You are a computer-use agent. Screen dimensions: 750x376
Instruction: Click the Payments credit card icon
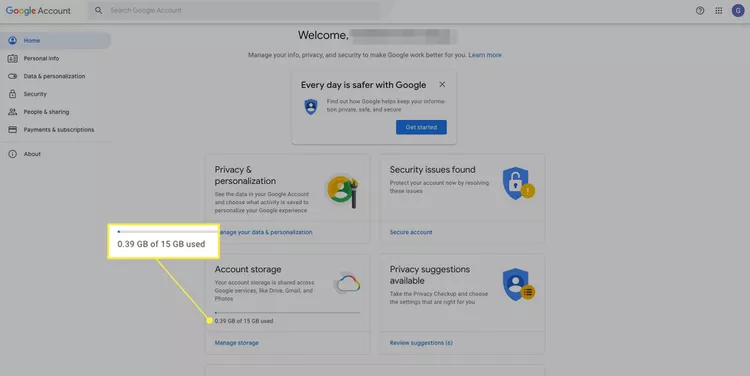[12, 130]
